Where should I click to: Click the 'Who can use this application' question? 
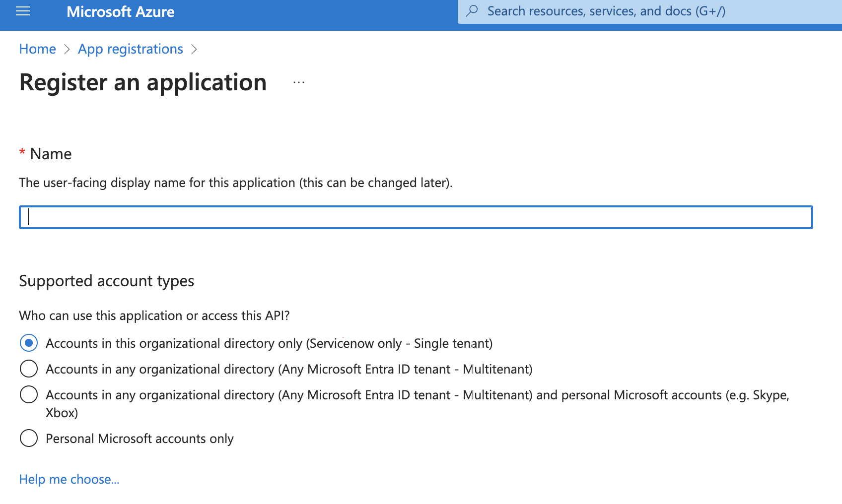pyautogui.click(x=154, y=315)
